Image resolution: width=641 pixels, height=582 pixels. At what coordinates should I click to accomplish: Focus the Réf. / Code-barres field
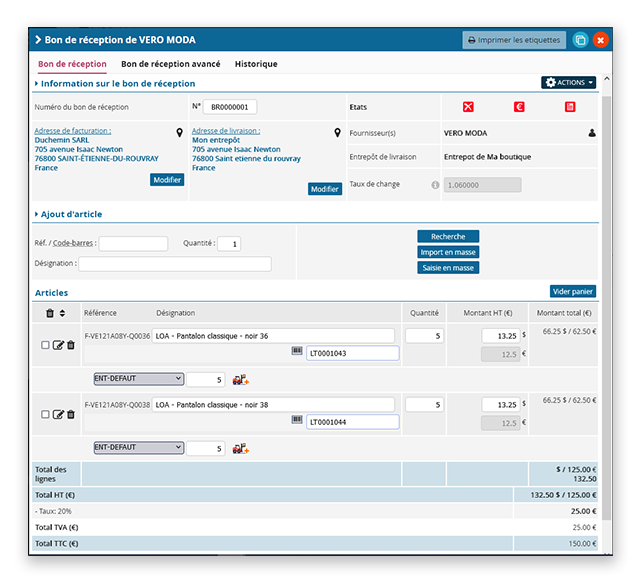133,244
